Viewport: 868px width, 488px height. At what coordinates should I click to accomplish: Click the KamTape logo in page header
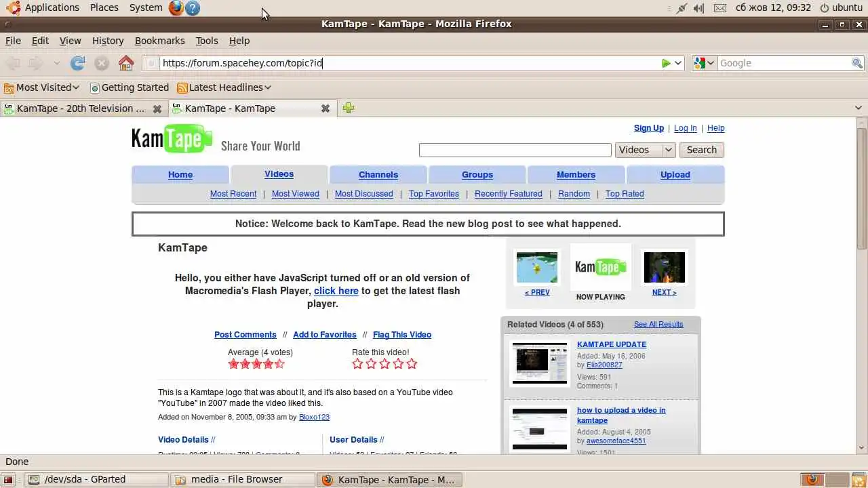(x=172, y=138)
